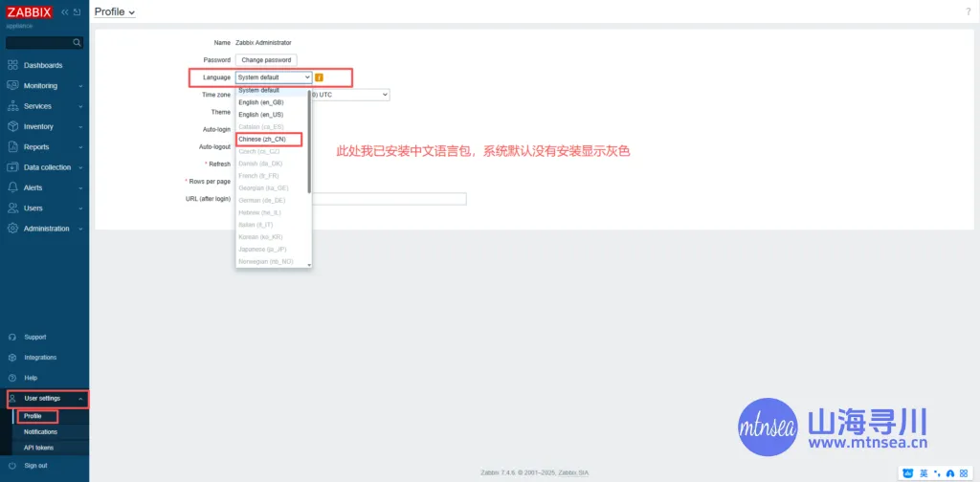Screen dimensions: 980x482
Task: Click the input method bear icon
Action: 909,474
